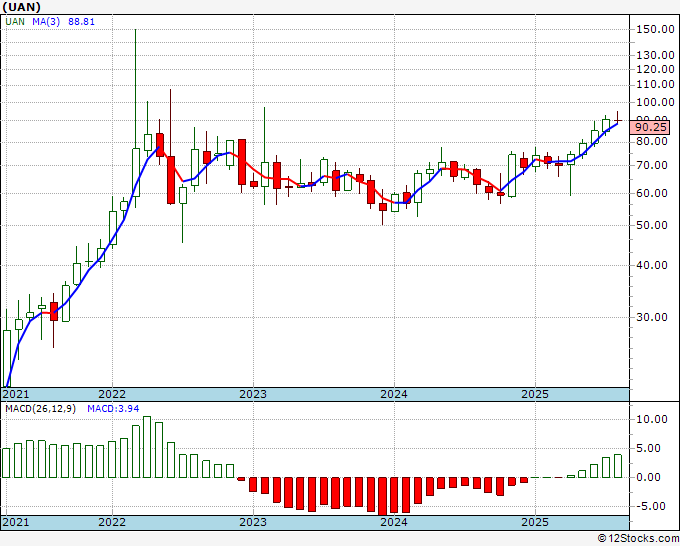Click the 50.00 price axis label
680x546 pixels.
point(652,225)
